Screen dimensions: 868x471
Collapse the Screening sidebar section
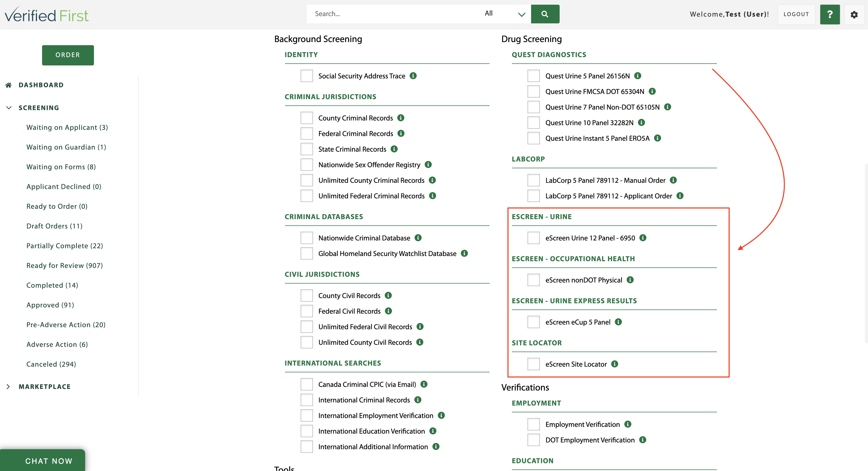click(x=9, y=108)
